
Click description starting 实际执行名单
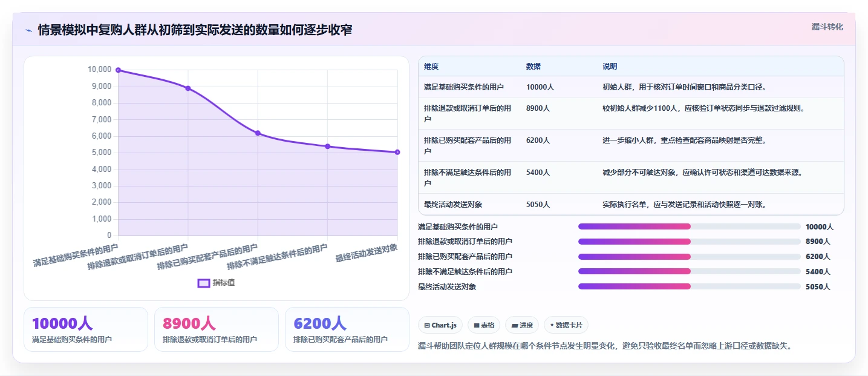[x=684, y=205]
